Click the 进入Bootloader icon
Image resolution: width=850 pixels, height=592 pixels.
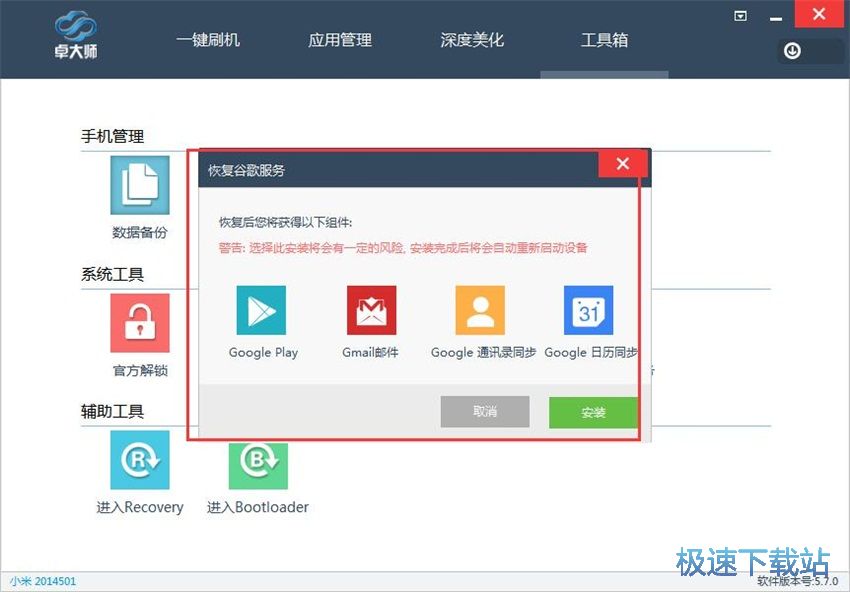pos(258,465)
